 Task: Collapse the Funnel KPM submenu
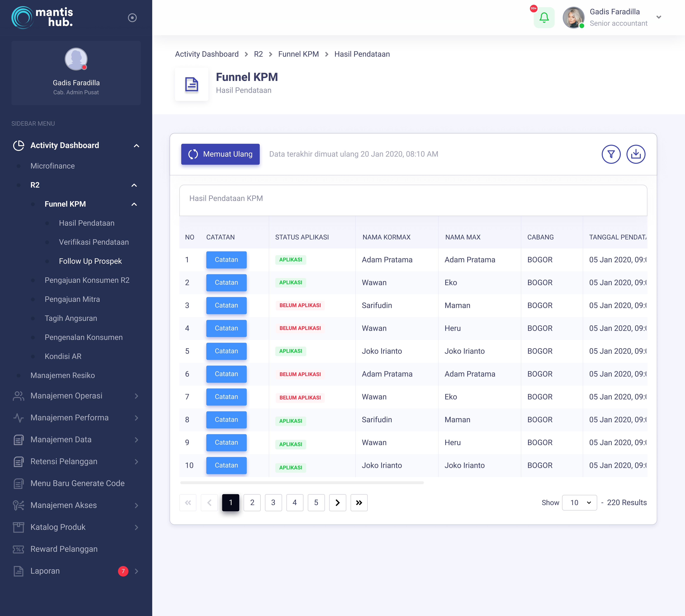point(134,204)
